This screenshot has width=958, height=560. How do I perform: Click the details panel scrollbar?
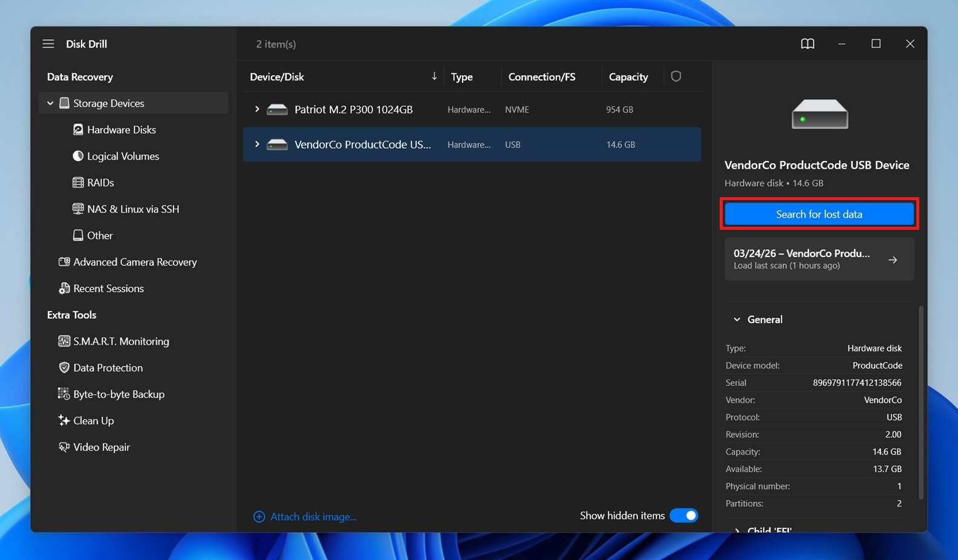point(921,402)
